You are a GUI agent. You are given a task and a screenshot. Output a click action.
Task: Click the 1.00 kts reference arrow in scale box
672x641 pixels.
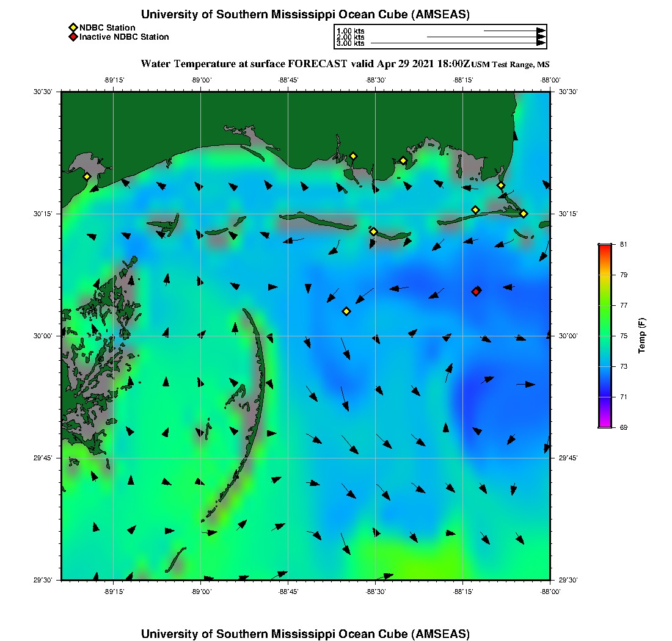(515, 31)
